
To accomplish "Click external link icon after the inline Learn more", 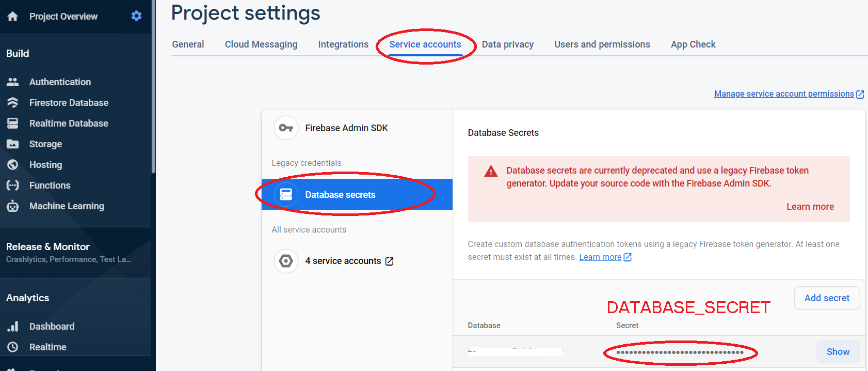I will point(628,257).
